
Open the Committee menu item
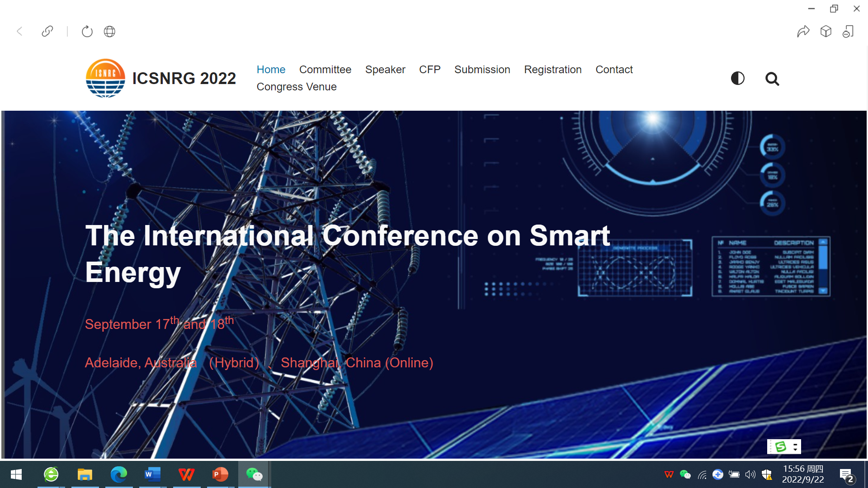(x=325, y=70)
